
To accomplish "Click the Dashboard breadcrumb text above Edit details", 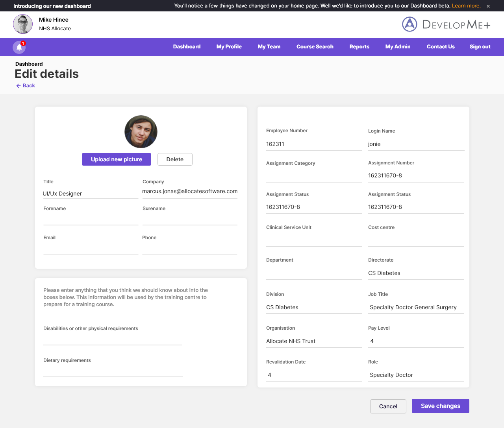I will point(29,64).
